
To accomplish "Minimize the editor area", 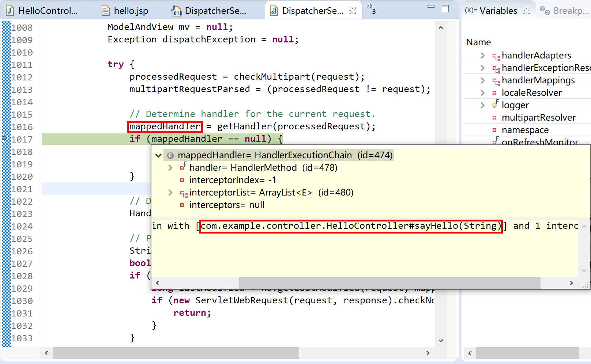I will (431, 7).
